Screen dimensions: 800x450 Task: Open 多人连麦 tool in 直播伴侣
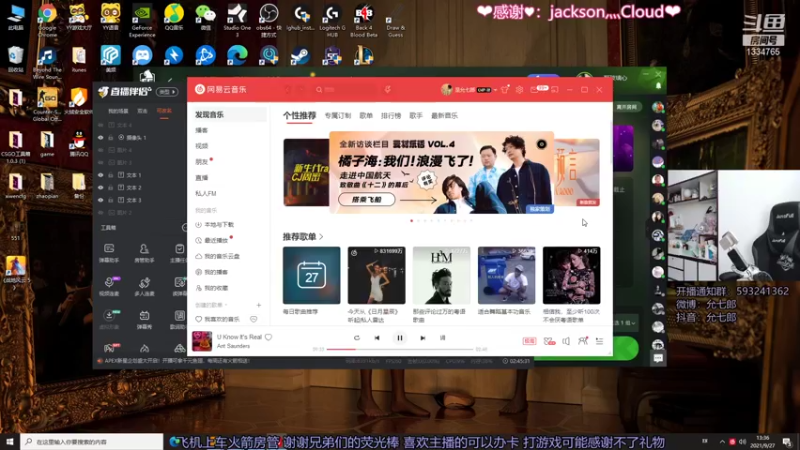coord(144,287)
